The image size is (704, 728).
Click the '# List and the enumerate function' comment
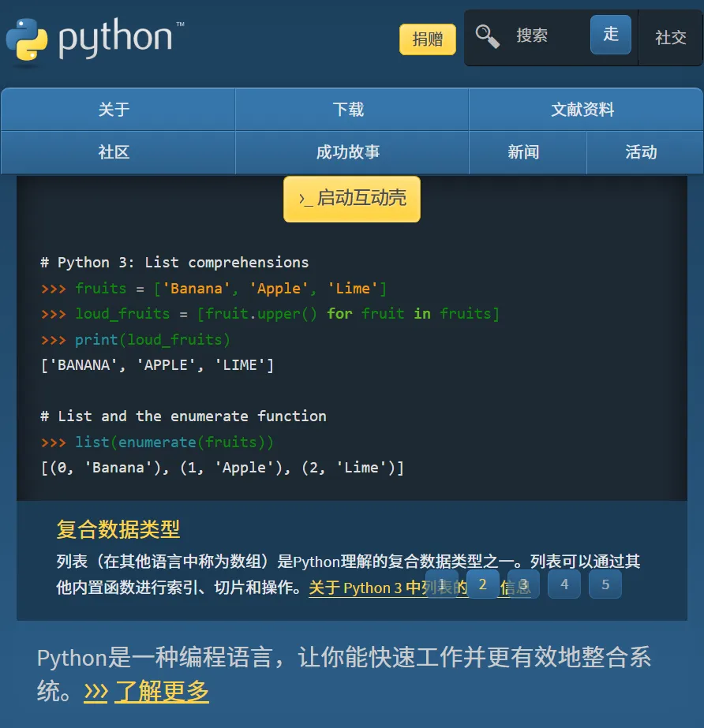[184, 416]
